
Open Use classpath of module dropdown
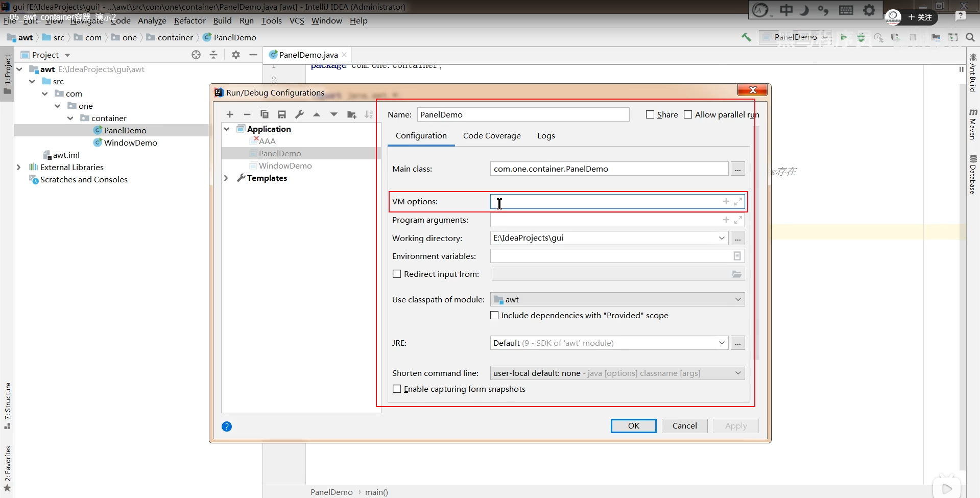(x=738, y=299)
